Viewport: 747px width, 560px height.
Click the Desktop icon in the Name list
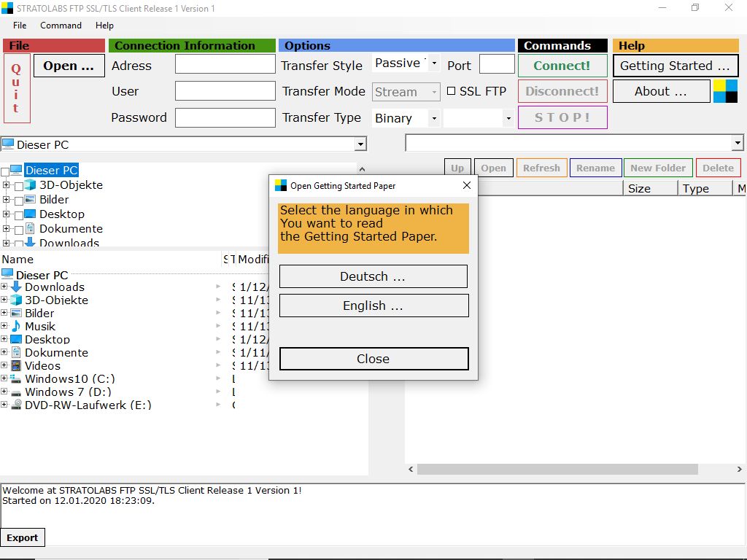[16, 339]
